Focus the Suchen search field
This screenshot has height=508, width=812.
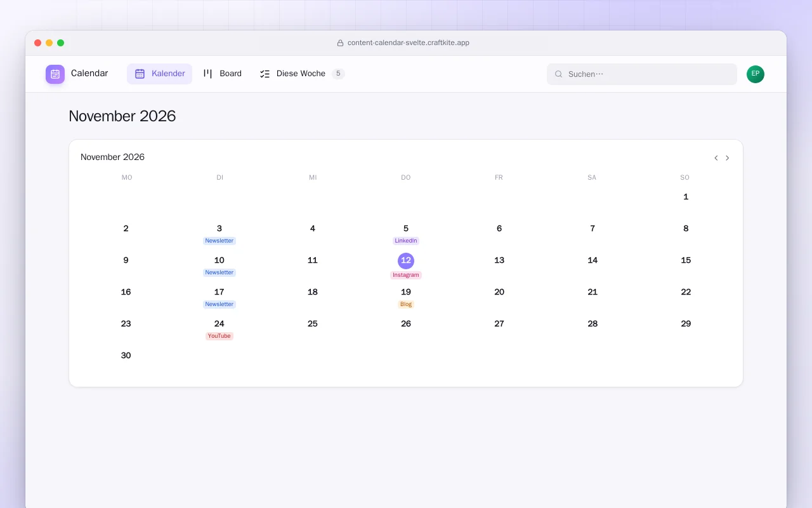pos(642,74)
